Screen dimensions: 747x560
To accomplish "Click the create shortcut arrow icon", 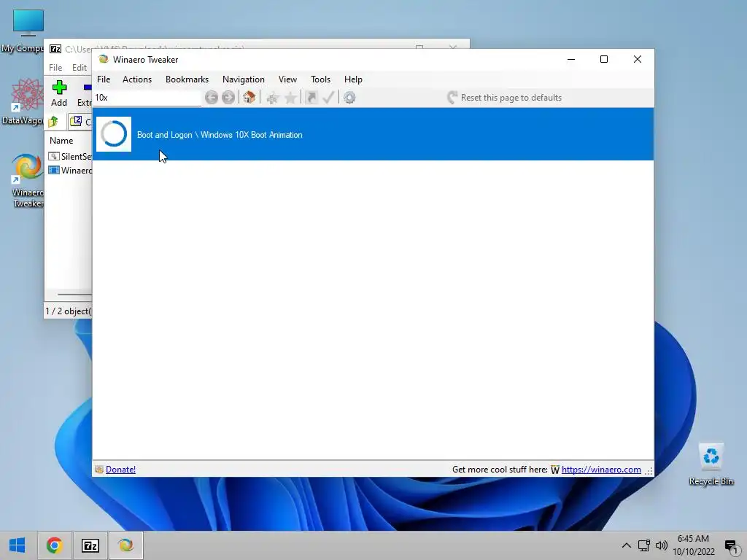I will coord(311,98).
